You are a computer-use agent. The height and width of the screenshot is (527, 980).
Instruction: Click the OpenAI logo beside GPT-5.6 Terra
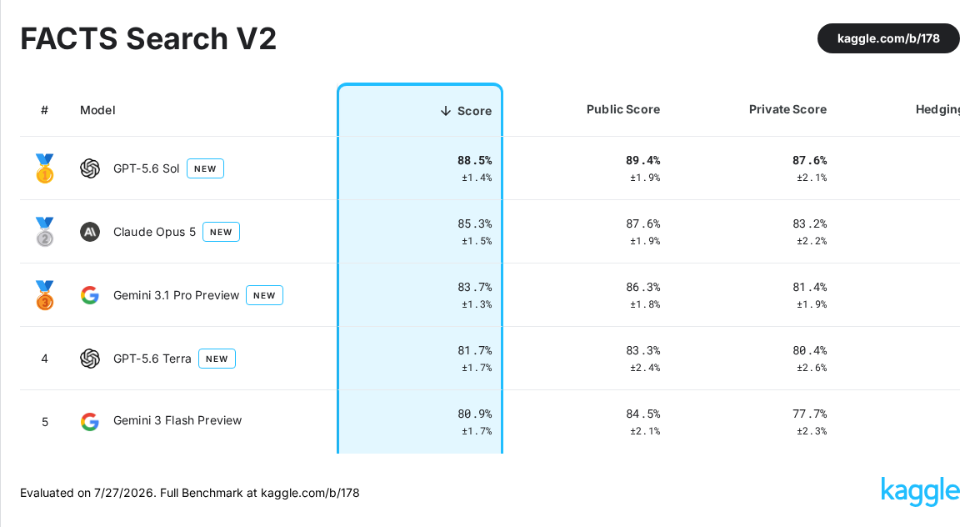90,359
